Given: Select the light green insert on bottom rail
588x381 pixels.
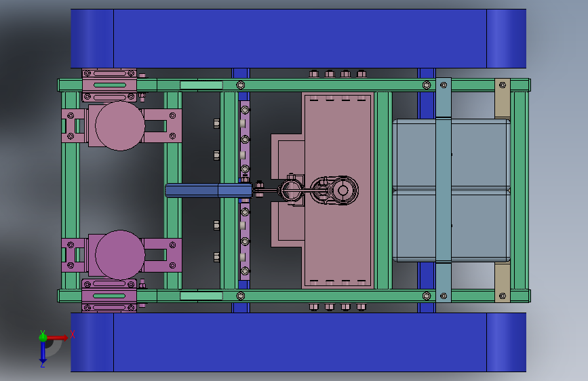Looking at the screenshot, I should pyautogui.click(x=201, y=296).
